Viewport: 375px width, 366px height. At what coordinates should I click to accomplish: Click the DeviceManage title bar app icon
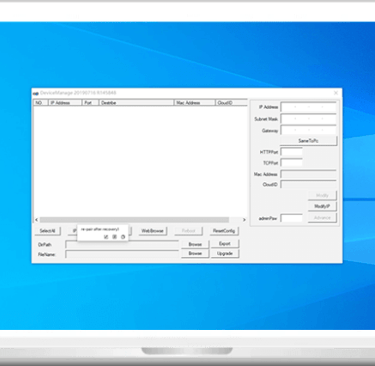(36, 93)
